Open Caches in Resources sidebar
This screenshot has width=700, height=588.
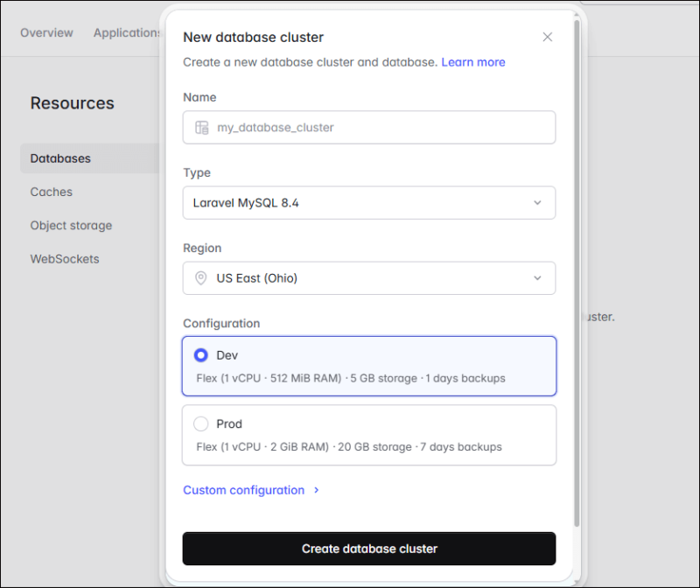pos(52,192)
